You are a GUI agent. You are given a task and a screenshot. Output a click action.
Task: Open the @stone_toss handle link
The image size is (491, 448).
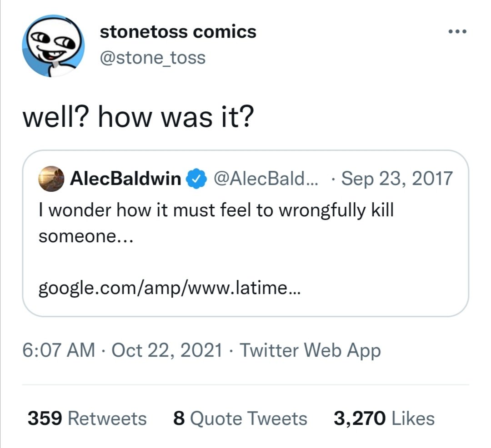(152, 58)
